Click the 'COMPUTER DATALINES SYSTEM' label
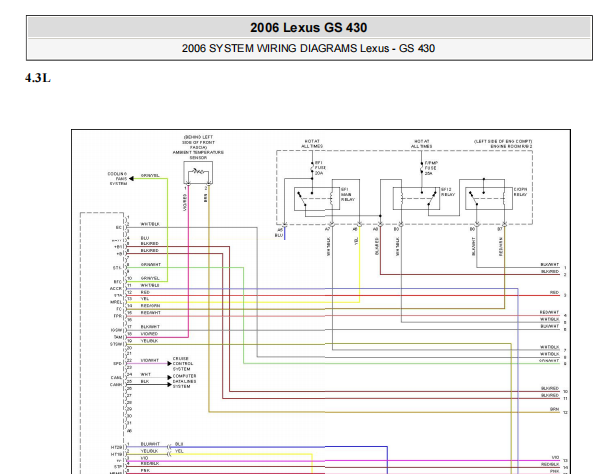This screenshot has height=474, width=606. pyautogui.click(x=184, y=381)
